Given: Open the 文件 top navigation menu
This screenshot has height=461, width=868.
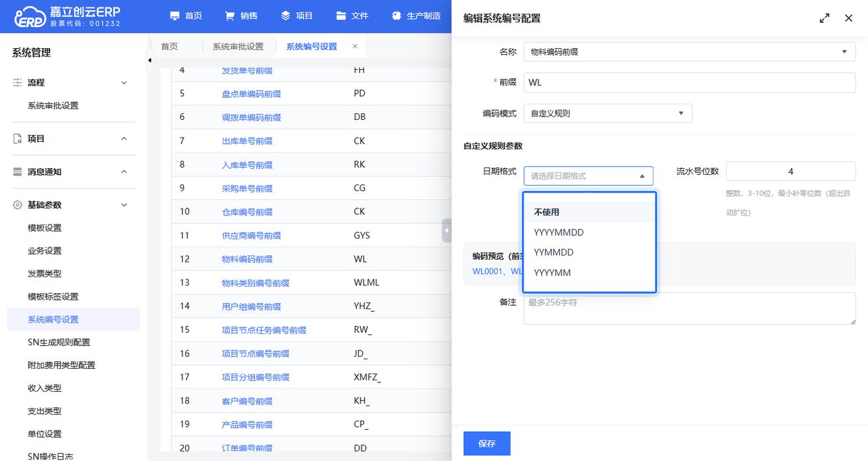Looking at the screenshot, I should tap(352, 16).
